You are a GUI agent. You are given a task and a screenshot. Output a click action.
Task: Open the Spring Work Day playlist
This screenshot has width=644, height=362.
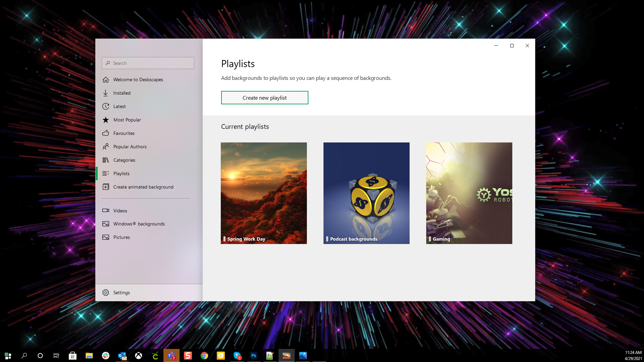(264, 193)
